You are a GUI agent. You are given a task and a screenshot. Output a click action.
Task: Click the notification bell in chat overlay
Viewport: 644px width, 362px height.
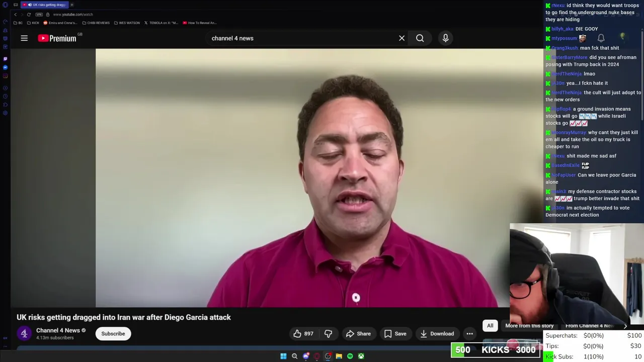[x=601, y=38]
